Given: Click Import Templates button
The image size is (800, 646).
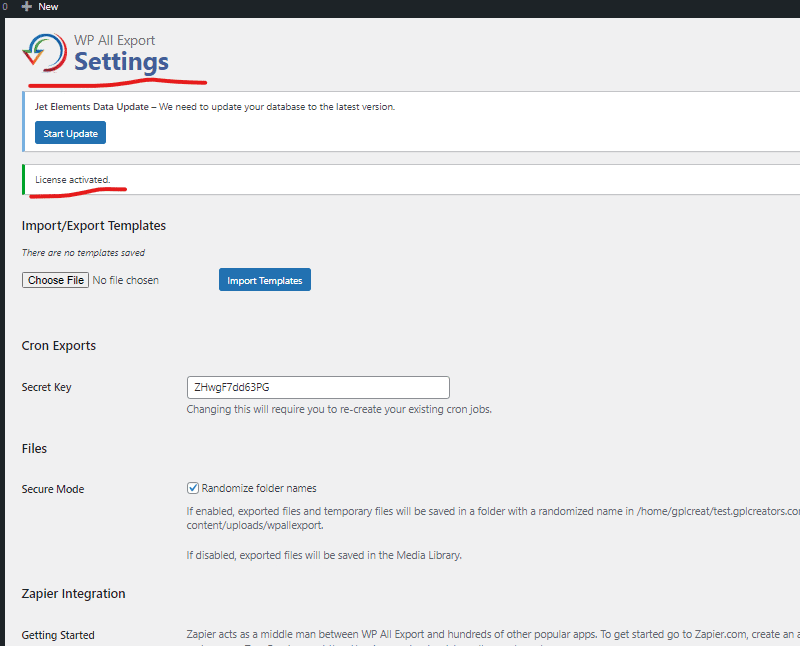Looking at the screenshot, I should (x=265, y=280).
